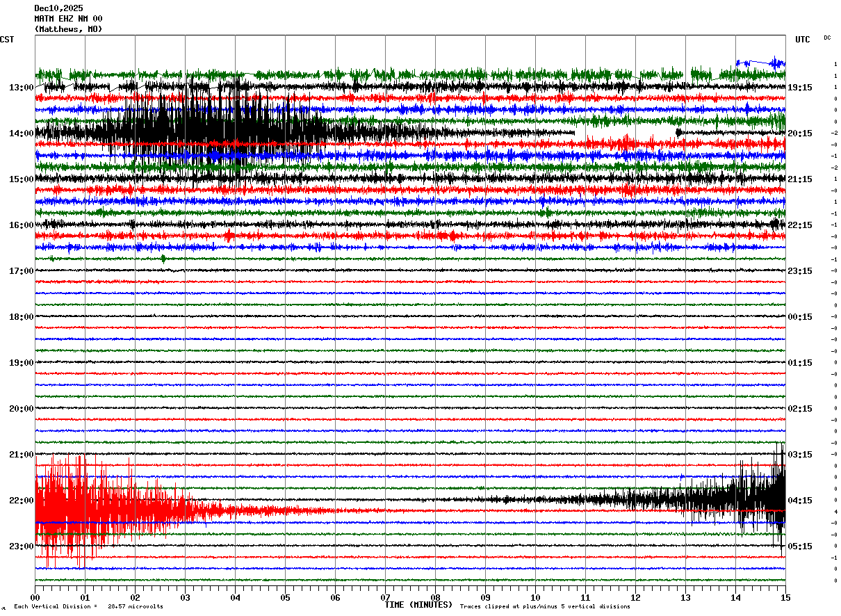Select the 19:00 CST time label
The image size is (841, 616).
coord(22,363)
